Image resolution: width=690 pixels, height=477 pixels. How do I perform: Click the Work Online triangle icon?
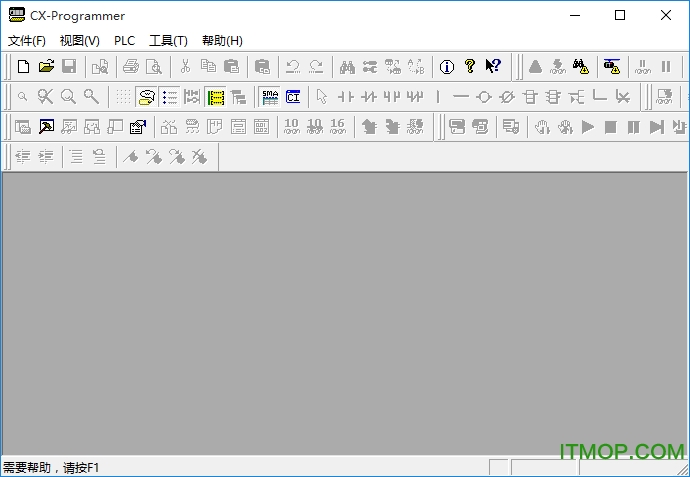coord(535,66)
